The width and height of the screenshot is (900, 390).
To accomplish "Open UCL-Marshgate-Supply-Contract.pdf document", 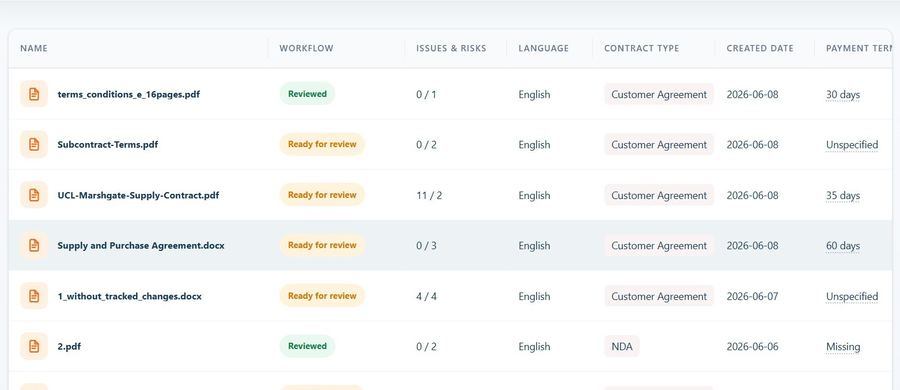I will [x=138, y=195].
